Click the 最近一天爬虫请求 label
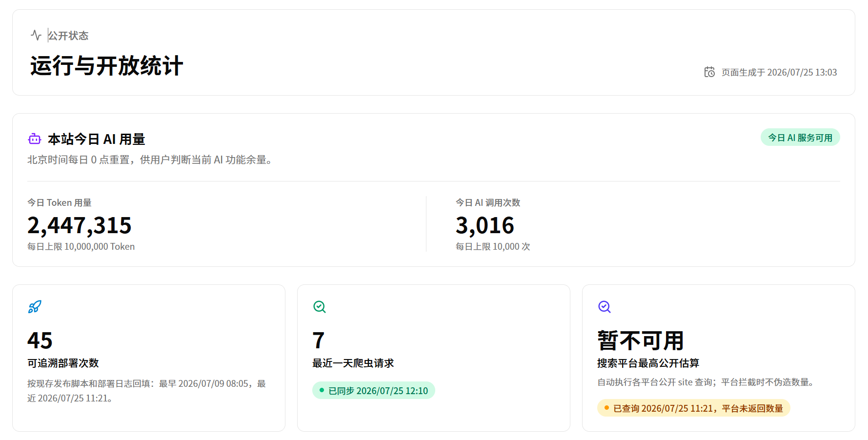This screenshot has width=868, height=440. 353,363
